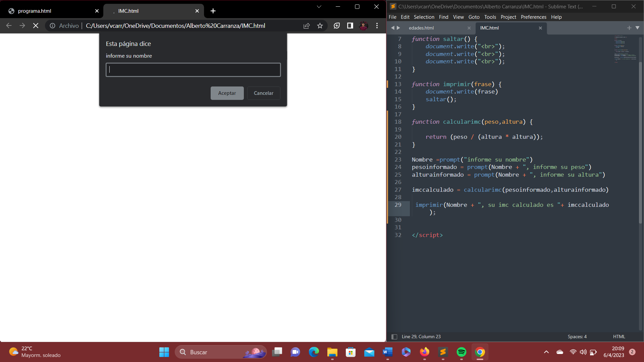
Task: Stop loading the page in Chrome
Action: pos(36,26)
